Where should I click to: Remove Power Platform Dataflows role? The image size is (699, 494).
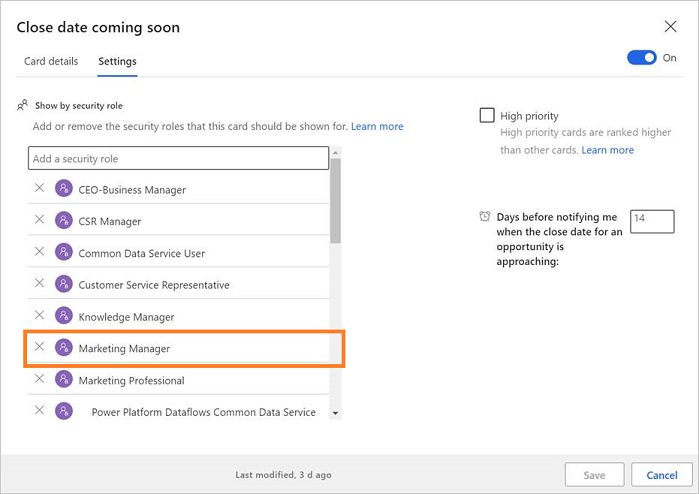click(x=40, y=411)
